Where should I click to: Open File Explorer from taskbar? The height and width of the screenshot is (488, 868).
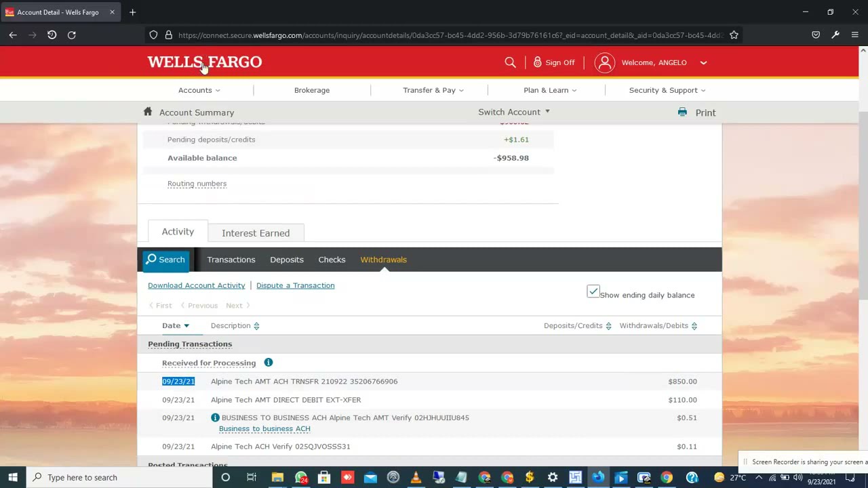277,477
